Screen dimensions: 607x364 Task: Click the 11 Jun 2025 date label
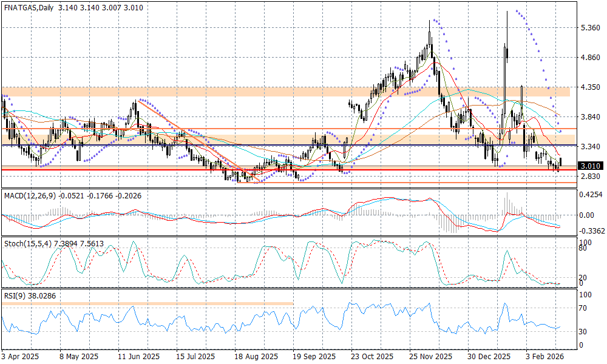(x=138, y=357)
